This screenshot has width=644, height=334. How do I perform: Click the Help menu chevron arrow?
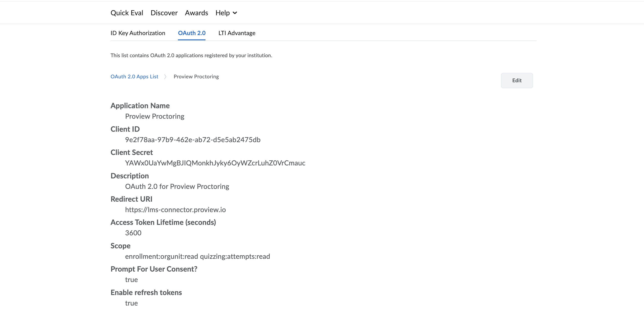(x=235, y=13)
